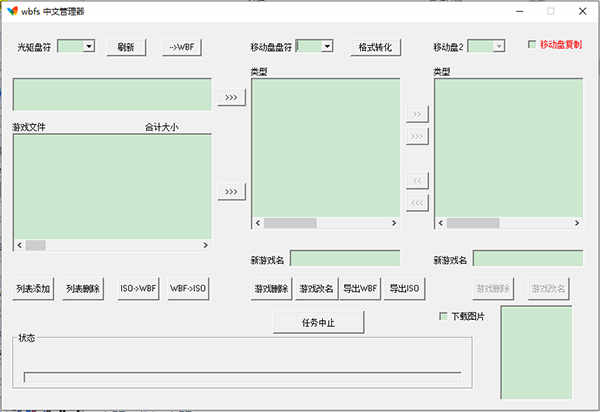
Task: Click the right scroll arrow of the game file list
Action: [205, 245]
